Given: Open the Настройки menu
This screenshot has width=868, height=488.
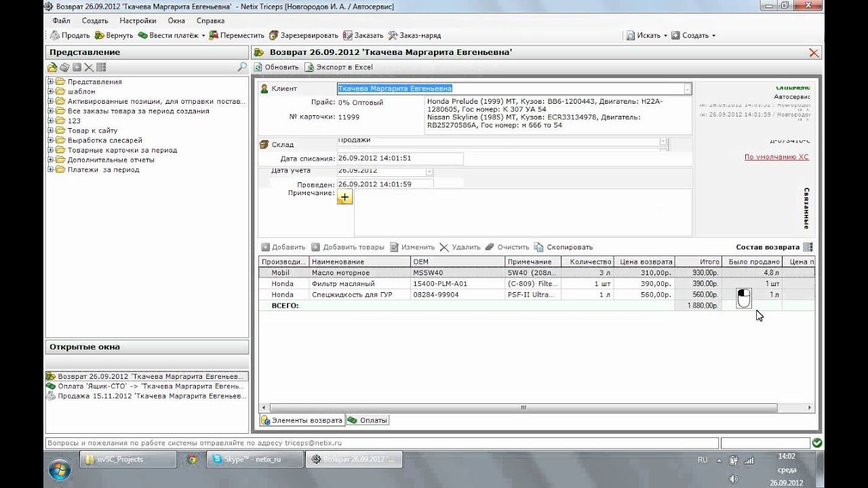Looking at the screenshot, I should [x=137, y=21].
